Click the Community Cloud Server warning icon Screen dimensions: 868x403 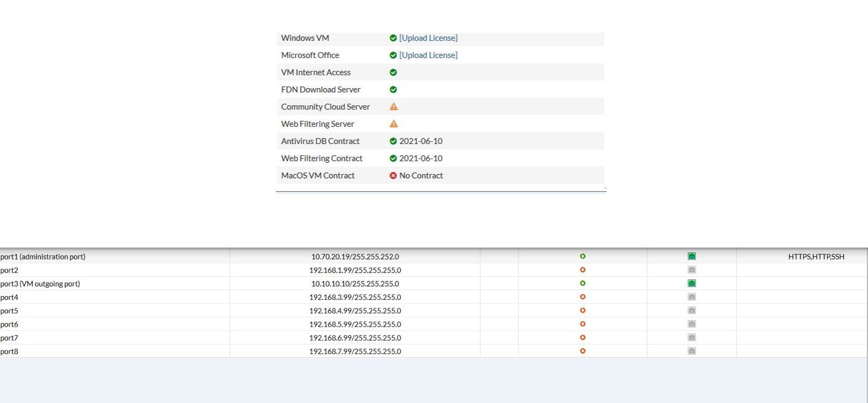(394, 106)
